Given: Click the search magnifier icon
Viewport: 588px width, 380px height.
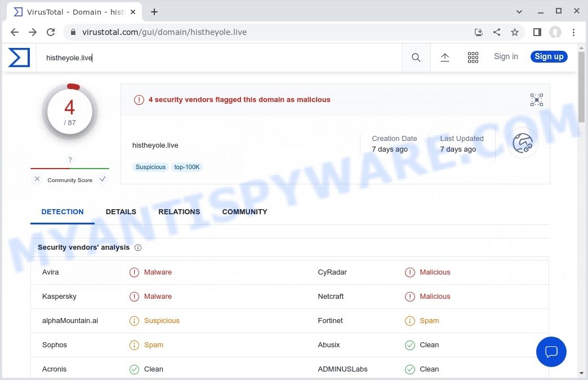Looking at the screenshot, I should [416, 58].
